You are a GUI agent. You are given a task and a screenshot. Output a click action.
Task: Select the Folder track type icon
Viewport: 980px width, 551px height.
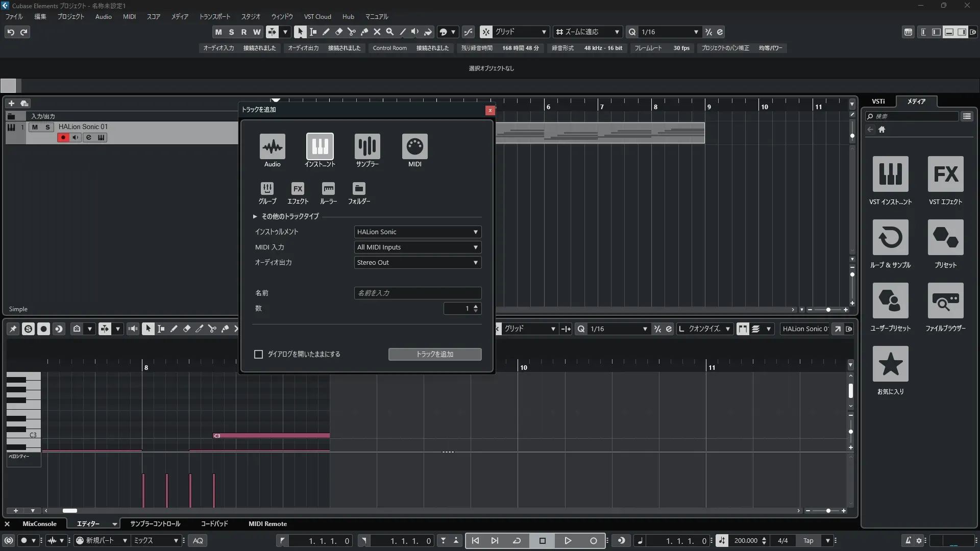pyautogui.click(x=359, y=189)
